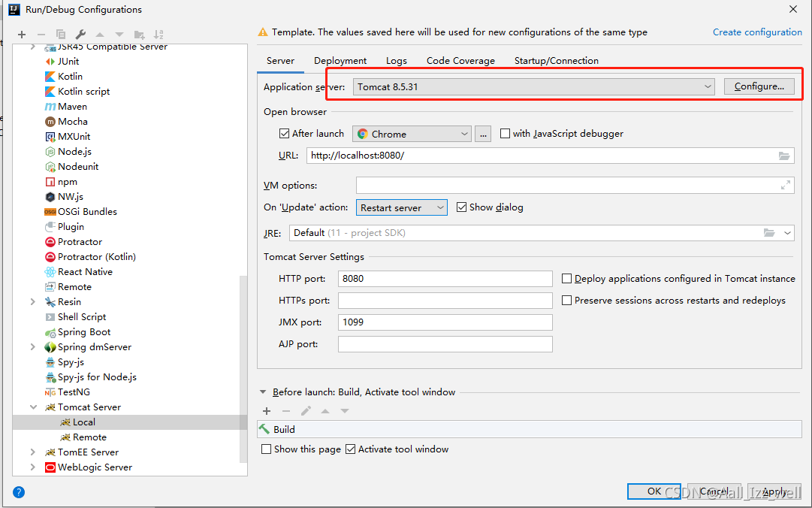Click the JRE browse folder icon
This screenshot has width=812, height=508.
point(769,232)
